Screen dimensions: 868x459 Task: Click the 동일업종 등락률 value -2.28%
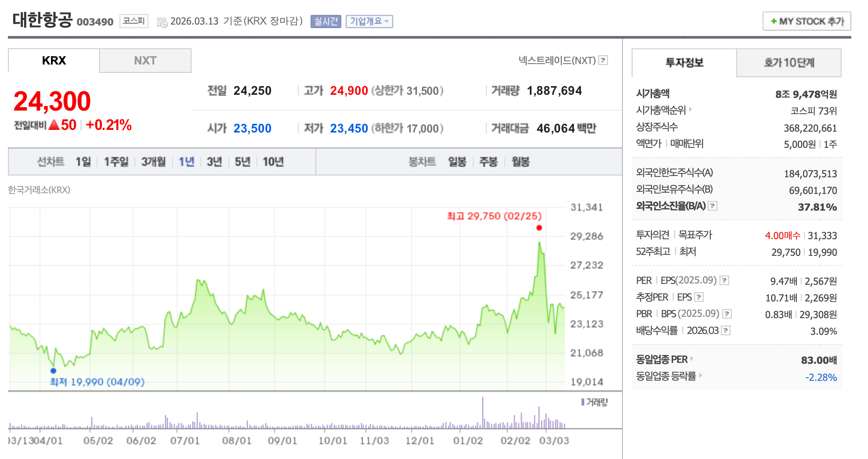[821, 377]
